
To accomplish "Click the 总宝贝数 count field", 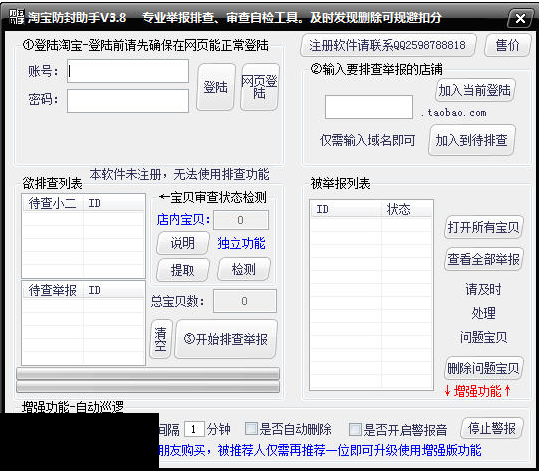I will (244, 301).
